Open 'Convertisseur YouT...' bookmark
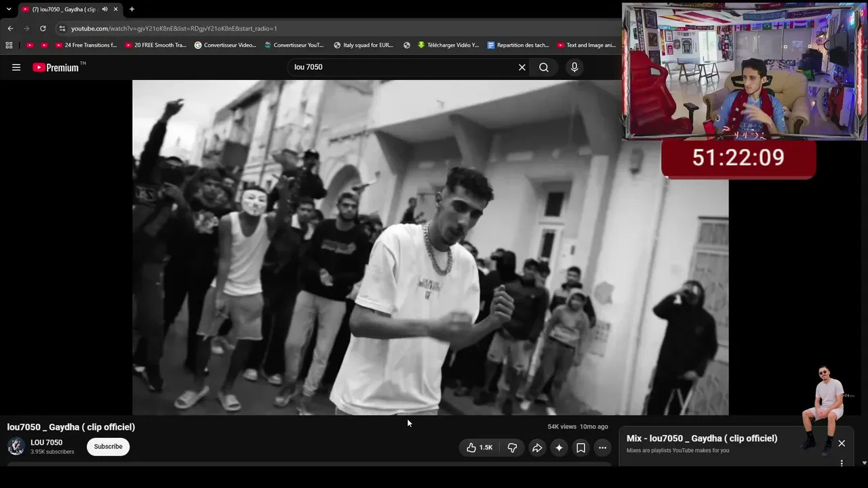This screenshot has height=488, width=868. point(294,45)
